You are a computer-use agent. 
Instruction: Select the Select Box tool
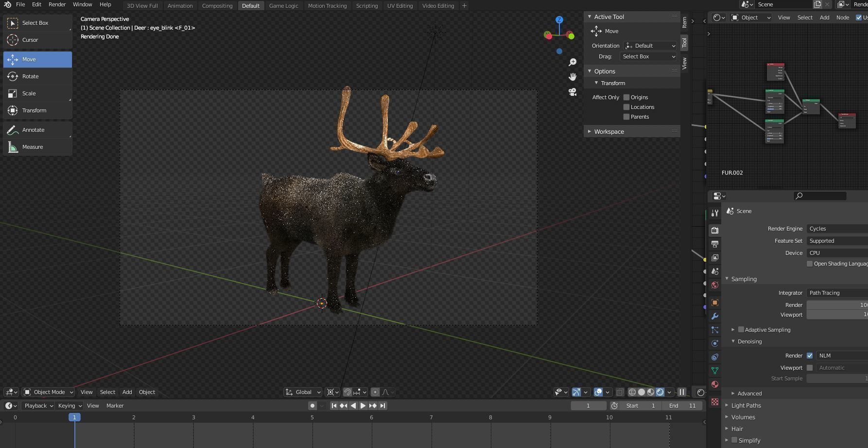click(x=37, y=23)
